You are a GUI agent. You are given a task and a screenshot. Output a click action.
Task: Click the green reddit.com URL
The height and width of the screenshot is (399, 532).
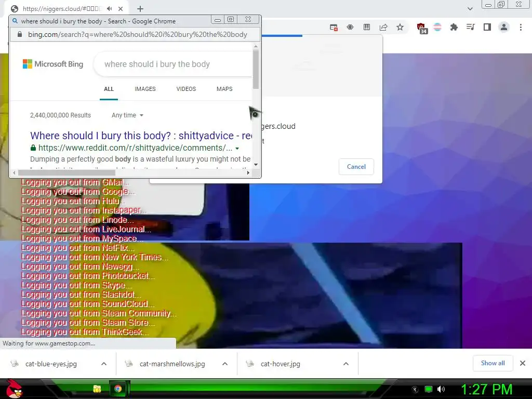point(136,148)
